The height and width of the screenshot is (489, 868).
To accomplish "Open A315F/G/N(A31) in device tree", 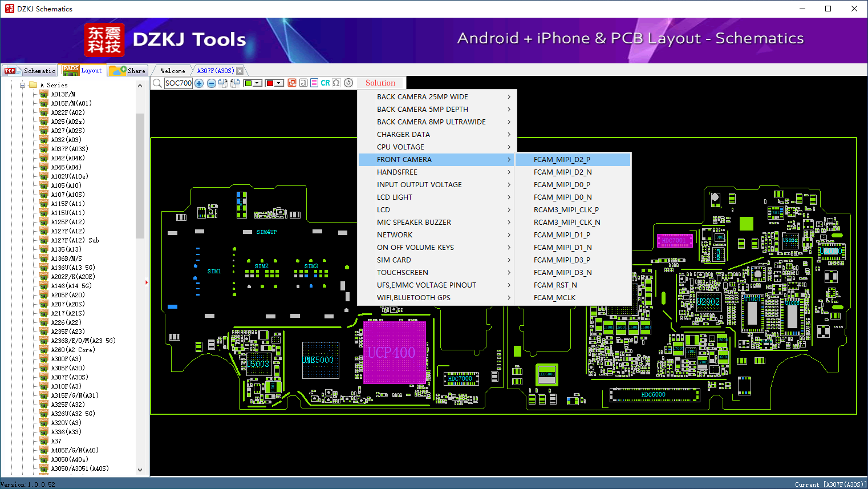I will pyautogui.click(x=75, y=395).
